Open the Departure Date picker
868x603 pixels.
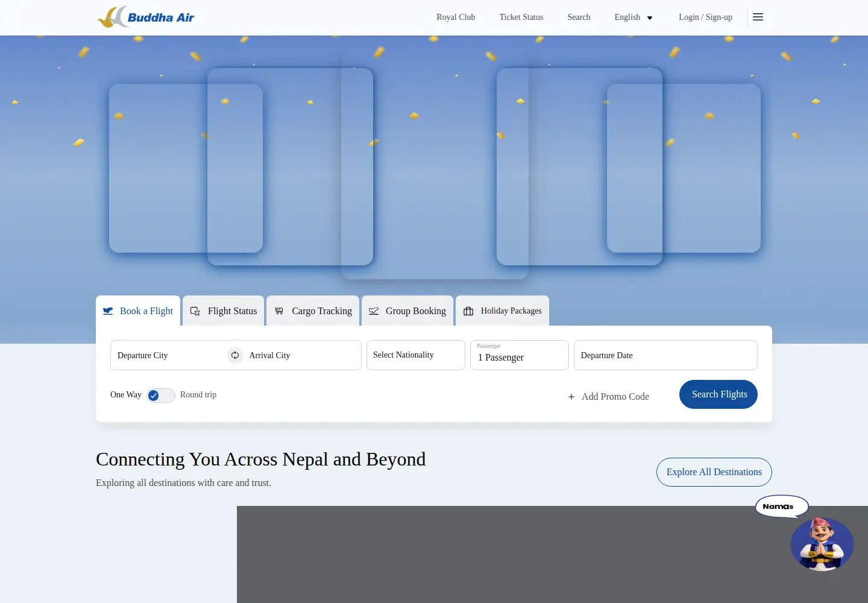click(x=665, y=355)
